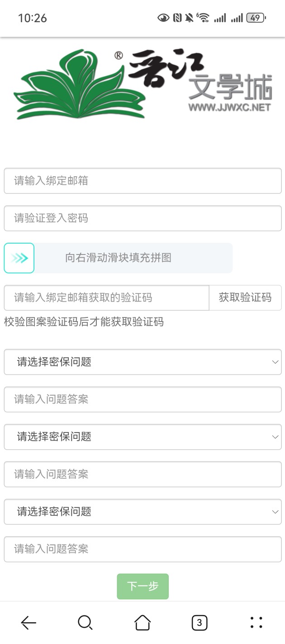Go to browser home page icon
This screenshot has width=285, height=644.
coord(142,623)
